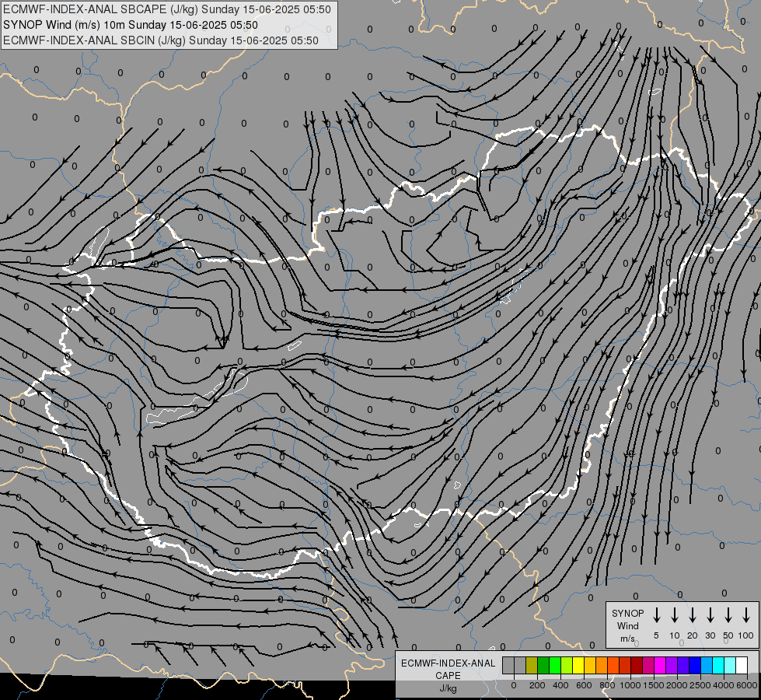Click the 6000 tick label on CAPE scale

[747, 685]
